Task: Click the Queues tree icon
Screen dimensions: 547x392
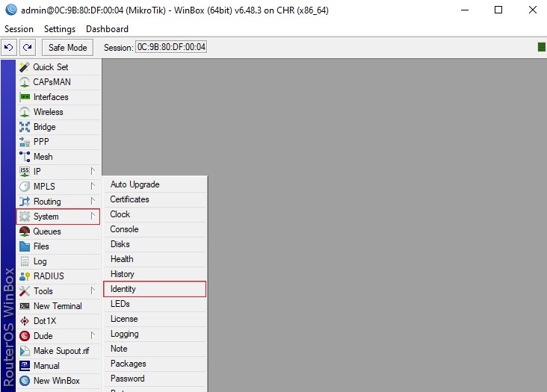Action: click(25, 231)
